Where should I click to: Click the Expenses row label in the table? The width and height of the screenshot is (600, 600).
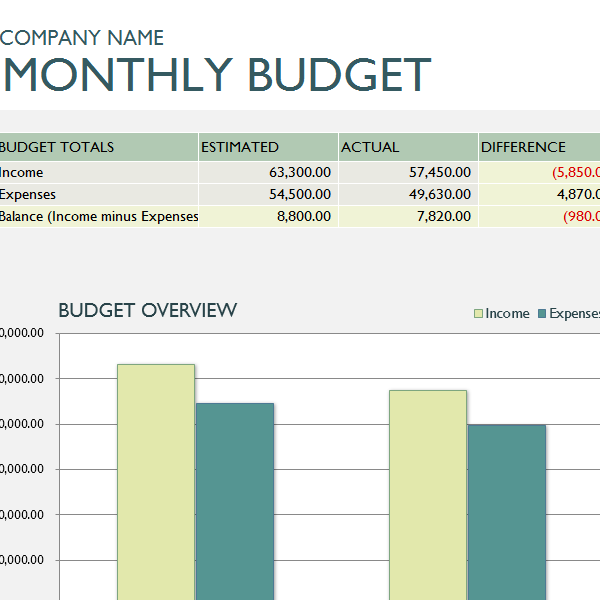[28, 194]
